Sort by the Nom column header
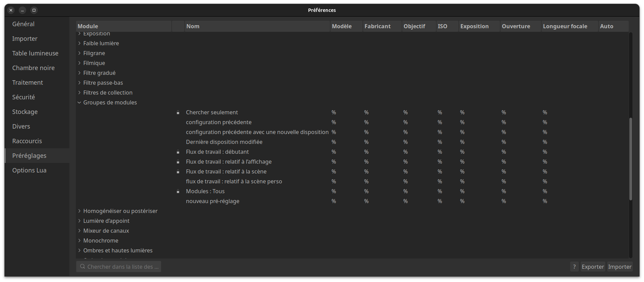This screenshot has height=282, width=644. coord(193,26)
